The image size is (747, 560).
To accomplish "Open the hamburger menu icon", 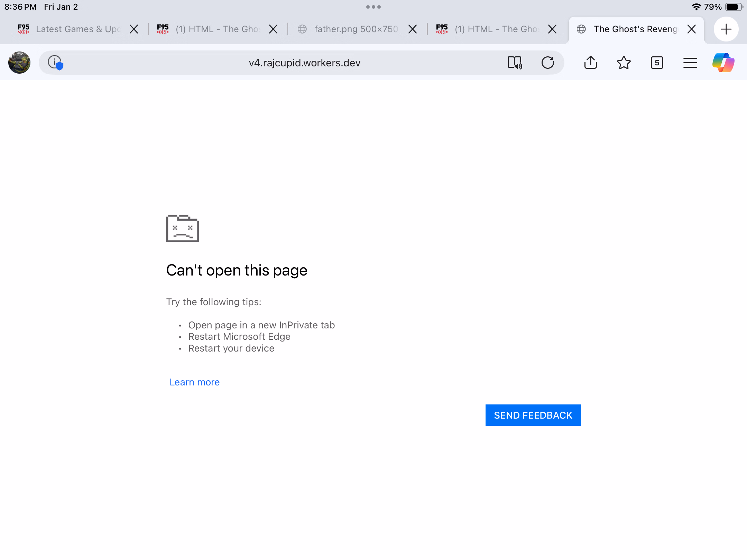I will click(x=690, y=63).
